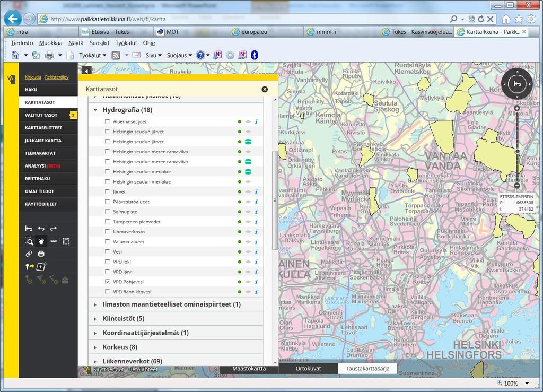Check the Vesi layer checkbox

coord(107,252)
